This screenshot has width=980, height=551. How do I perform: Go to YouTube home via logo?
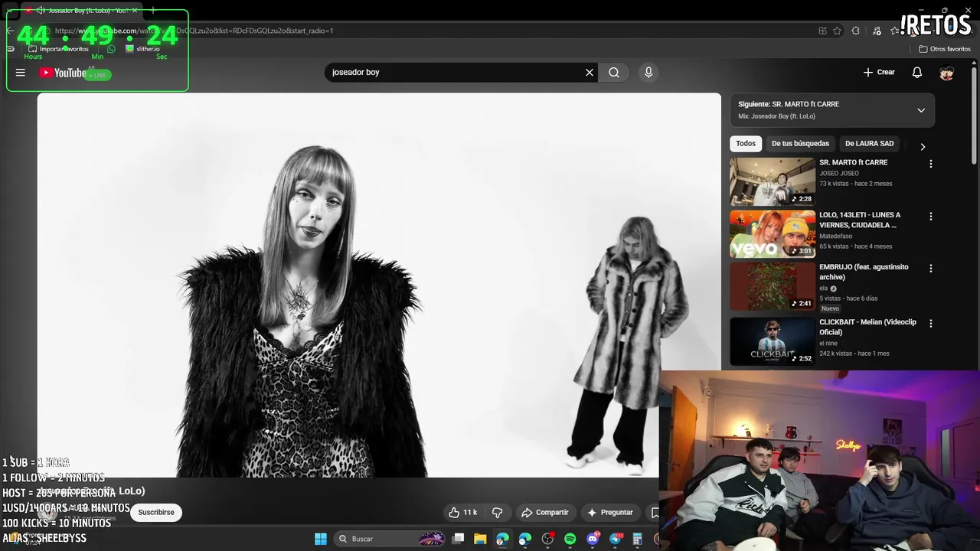(x=63, y=73)
